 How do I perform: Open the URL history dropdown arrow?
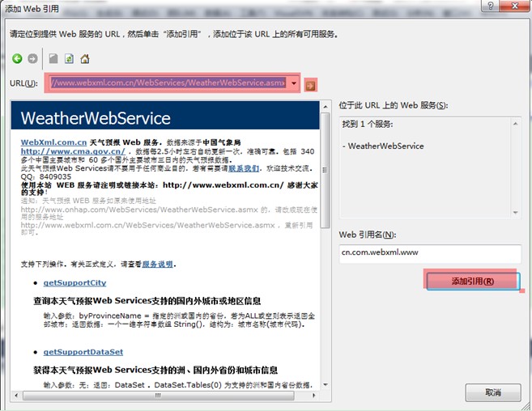[294, 83]
